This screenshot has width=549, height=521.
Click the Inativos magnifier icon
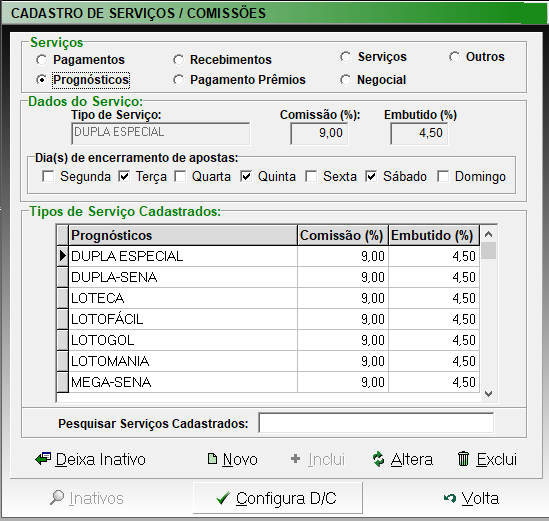coord(57,498)
